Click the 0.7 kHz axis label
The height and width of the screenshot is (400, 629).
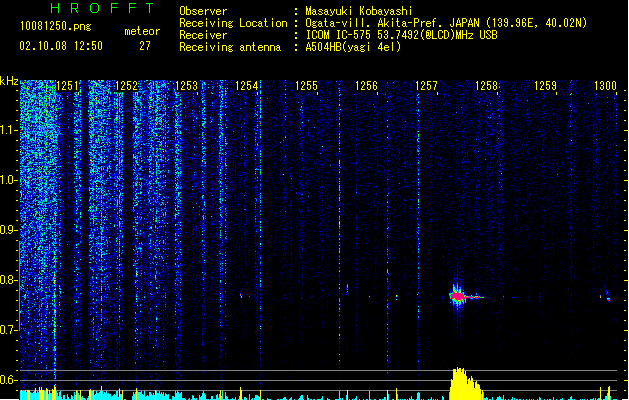[8, 330]
